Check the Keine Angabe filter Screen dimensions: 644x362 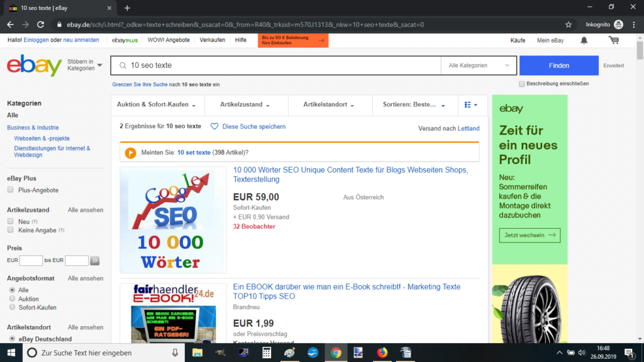pos(10,230)
